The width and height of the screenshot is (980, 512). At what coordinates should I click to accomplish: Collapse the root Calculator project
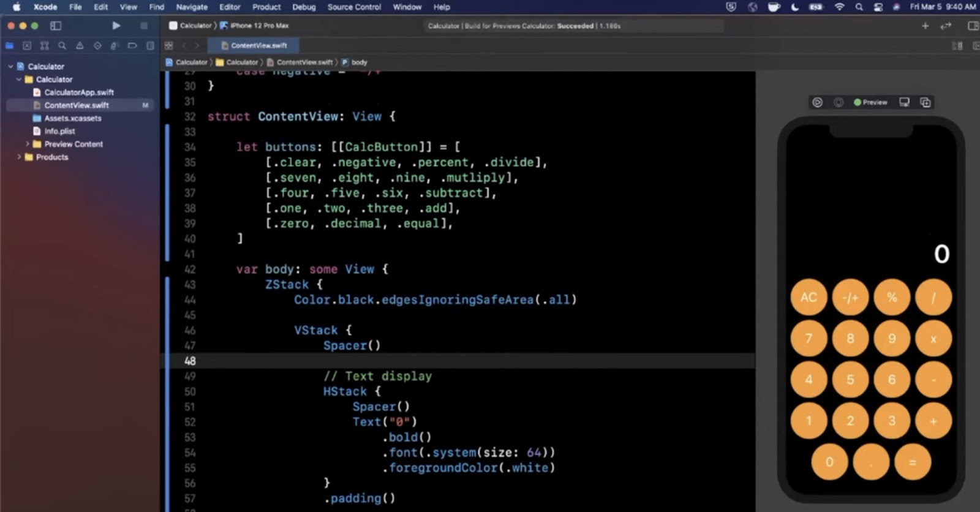pos(10,66)
